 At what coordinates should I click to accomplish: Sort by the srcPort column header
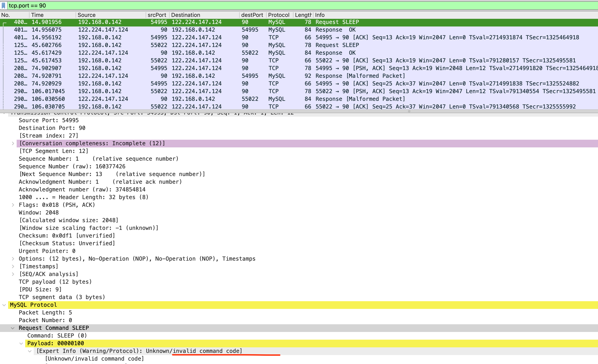point(157,15)
